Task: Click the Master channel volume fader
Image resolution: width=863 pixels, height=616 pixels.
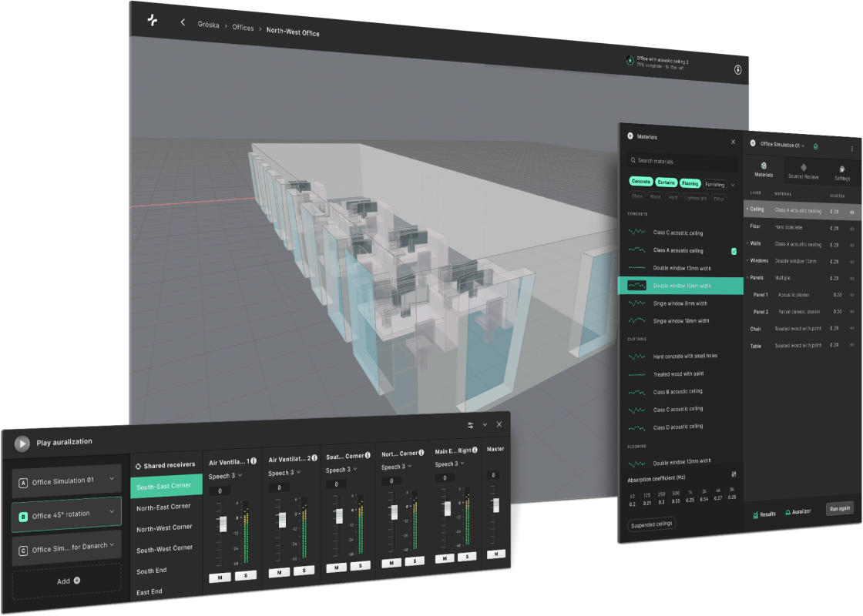Action: pos(495,504)
